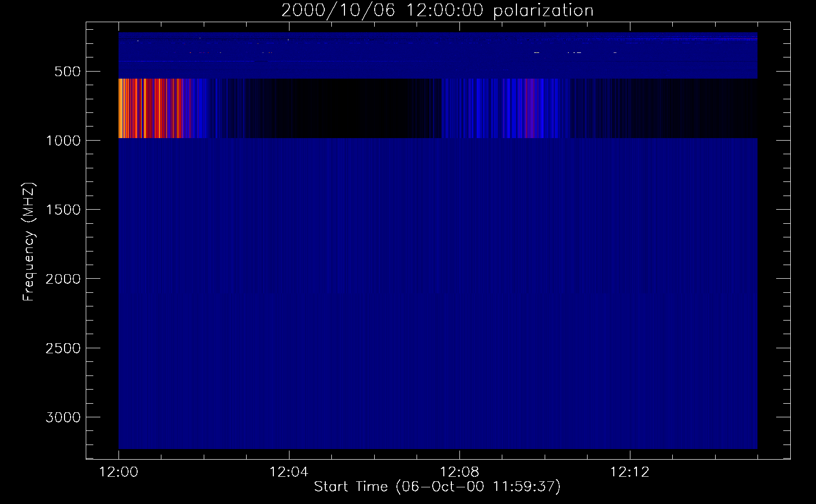Click the plot title '2000/10/06 12:00:00 polarization'
Screen dimensions: 816x504
437,11
